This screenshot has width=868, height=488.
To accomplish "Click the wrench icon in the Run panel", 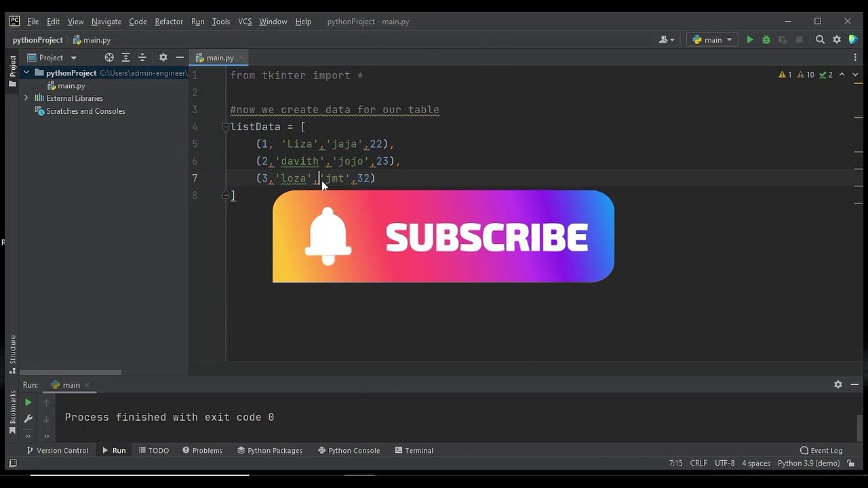I will point(28,420).
